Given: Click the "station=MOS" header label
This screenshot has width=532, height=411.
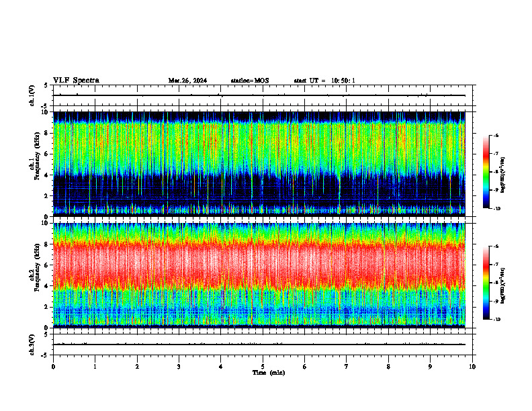Looking at the screenshot, I should (250, 81).
